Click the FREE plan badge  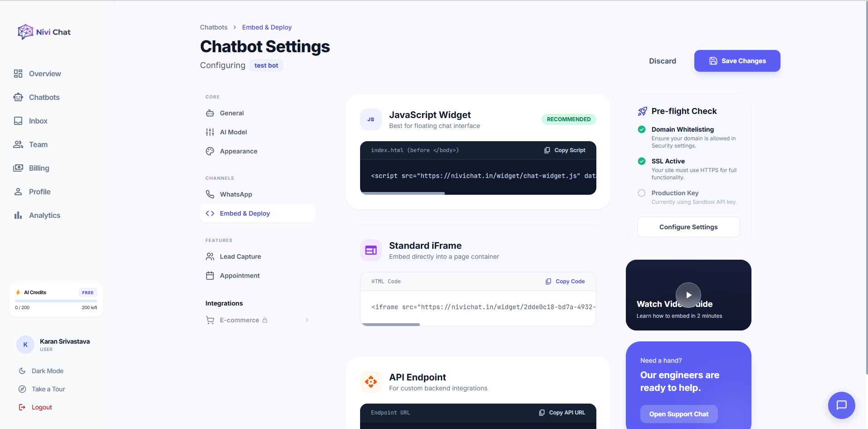click(x=88, y=293)
